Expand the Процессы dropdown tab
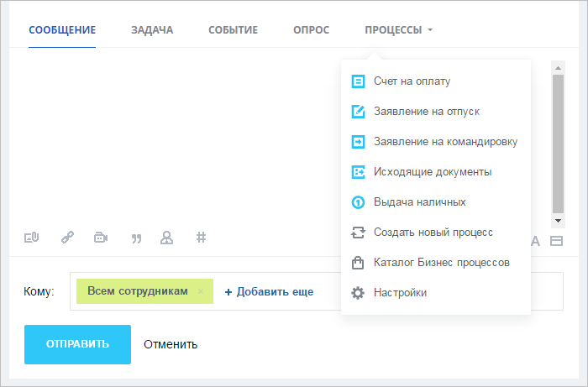Image resolution: width=588 pixels, height=387 pixels. tap(399, 30)
